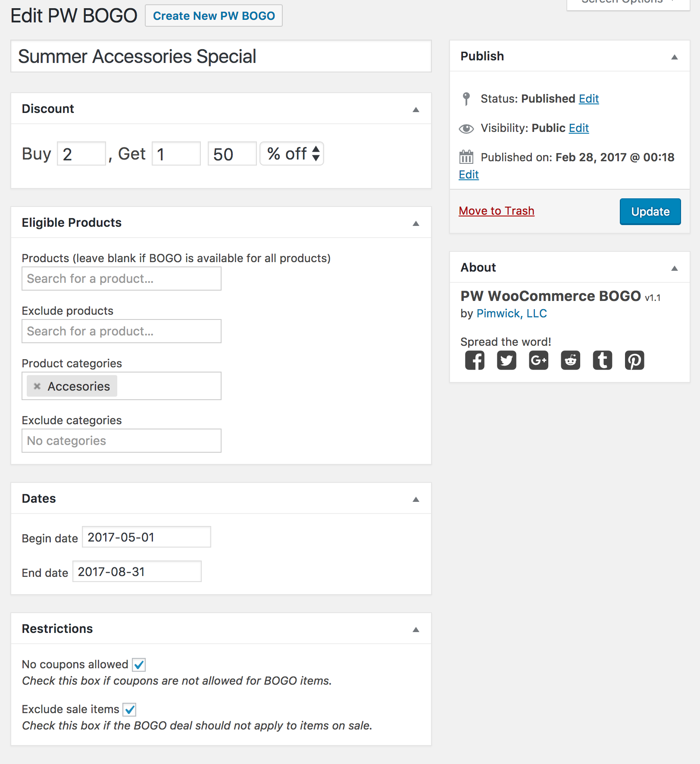The width and height of the screenshot is (700, 764).
Task: Click the calendar icon beside Published on
Action: pyautogui.click(x=466, y=157)
